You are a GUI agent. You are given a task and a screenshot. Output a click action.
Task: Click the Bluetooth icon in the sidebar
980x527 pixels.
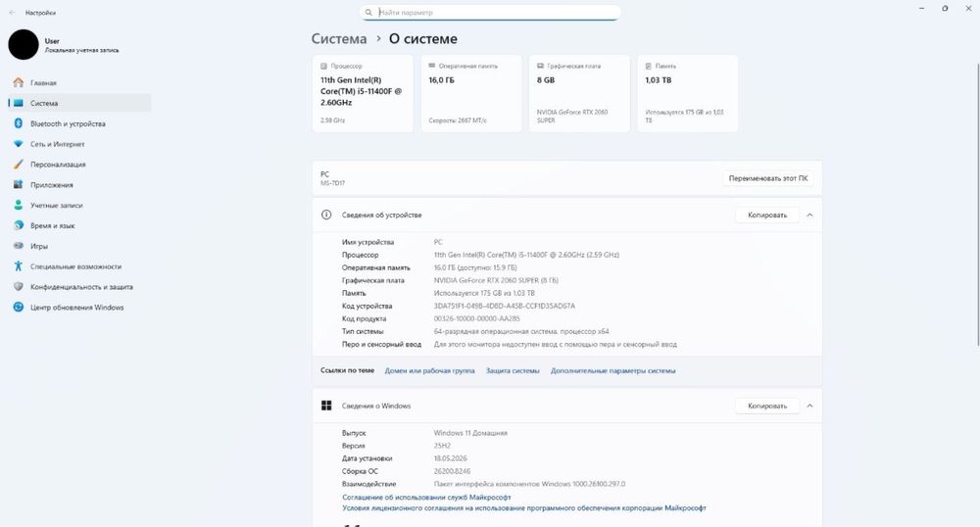pos(18,123)
